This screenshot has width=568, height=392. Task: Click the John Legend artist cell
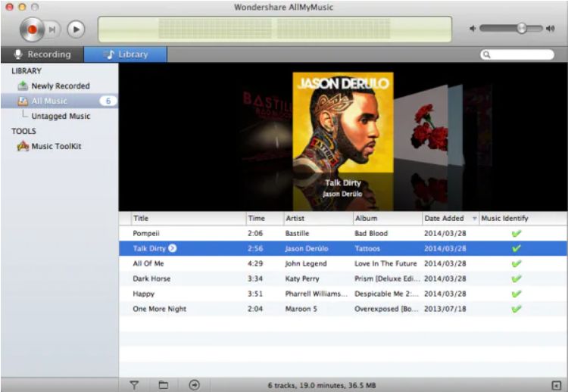tap(306, 263)
